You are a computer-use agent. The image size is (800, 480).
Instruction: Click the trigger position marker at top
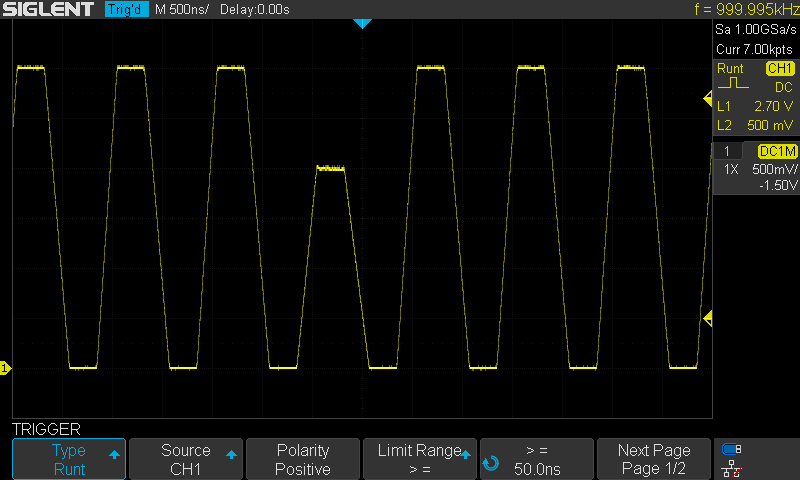362,23
